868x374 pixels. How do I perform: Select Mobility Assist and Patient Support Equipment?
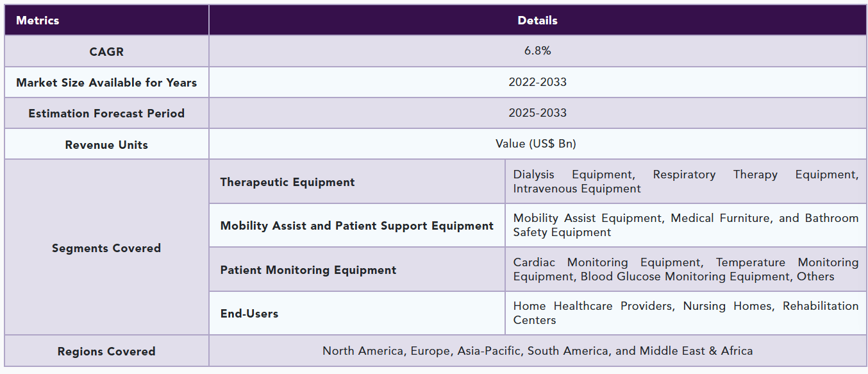click(x=357, y=226)
